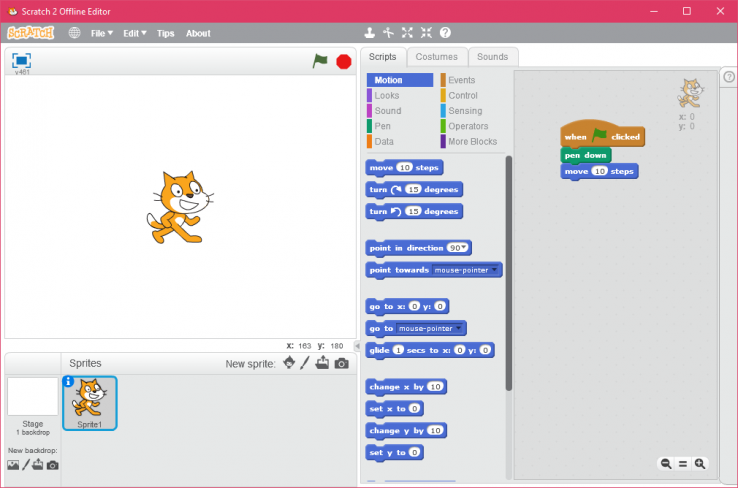Open the File menu
The width and height of the screenshot is (738, 488).
(x=101, y=33)
